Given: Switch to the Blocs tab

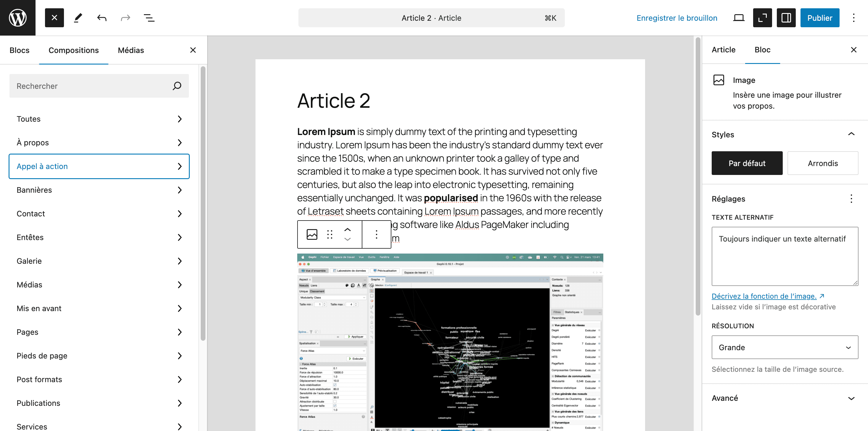Looking at the screenshot, I should click(20, 50).
